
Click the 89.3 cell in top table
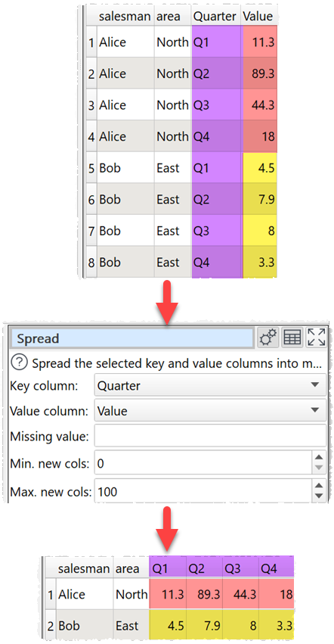pos(260,73)
